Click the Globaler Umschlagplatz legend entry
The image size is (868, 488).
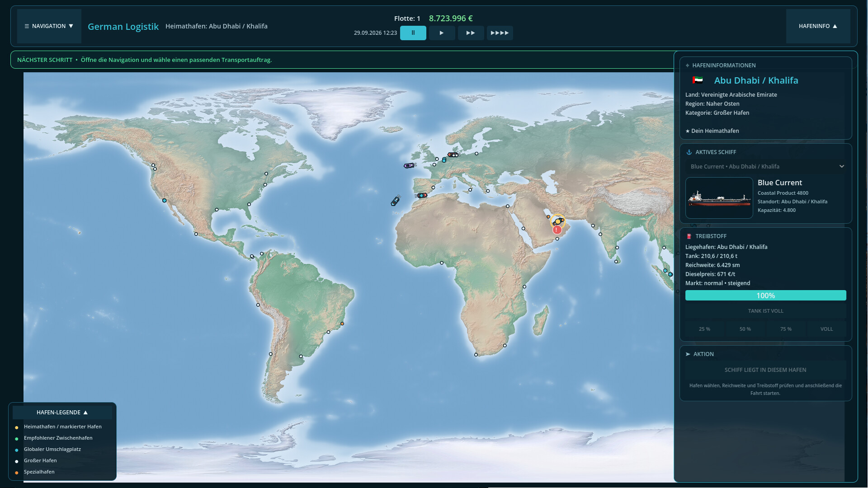coord(52,449)
